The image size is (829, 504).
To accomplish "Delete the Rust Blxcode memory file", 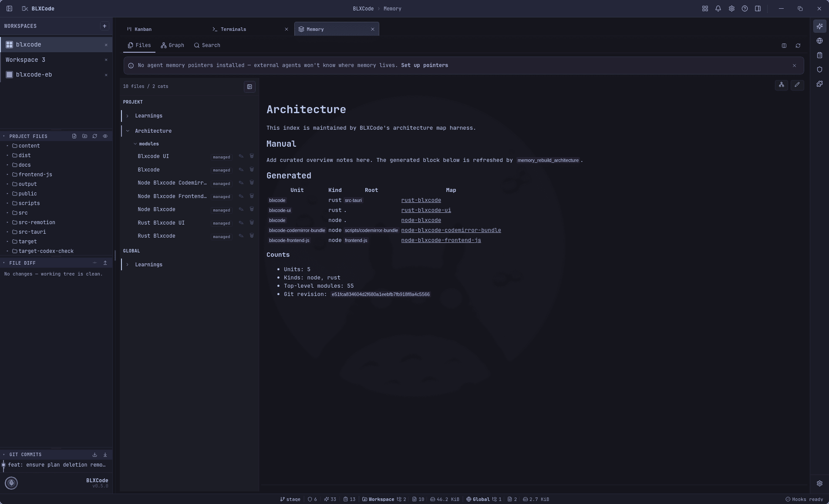I will [x=252, y=236].
